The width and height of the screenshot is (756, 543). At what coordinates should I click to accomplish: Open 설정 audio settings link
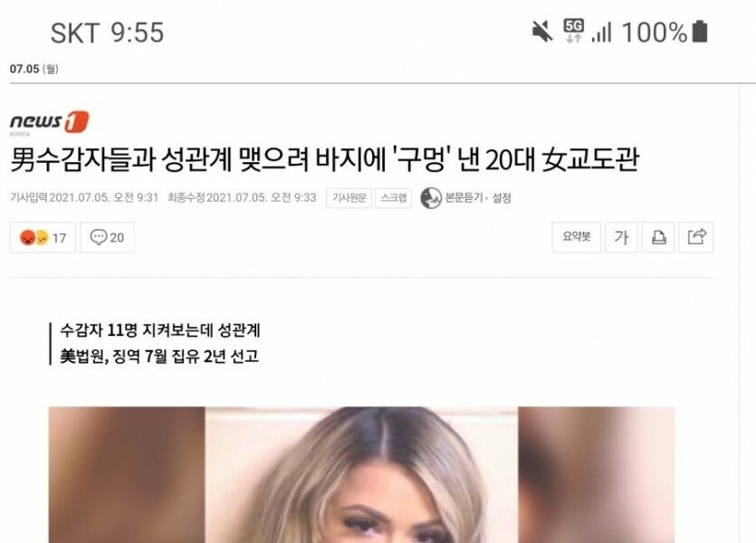click(502, 198)
